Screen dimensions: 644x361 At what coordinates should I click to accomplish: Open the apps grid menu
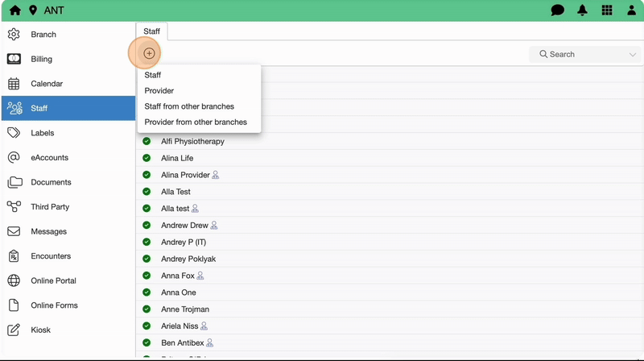click(607, 10)
